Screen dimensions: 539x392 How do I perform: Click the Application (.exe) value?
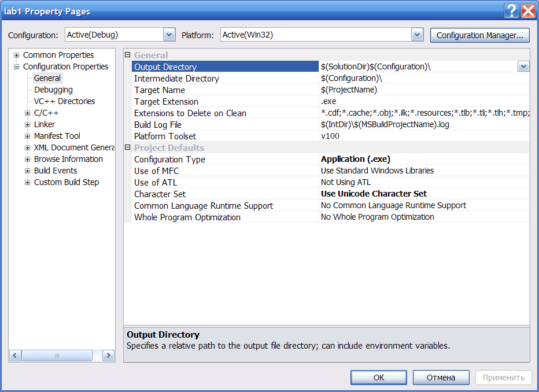click(x=424, y=160)
